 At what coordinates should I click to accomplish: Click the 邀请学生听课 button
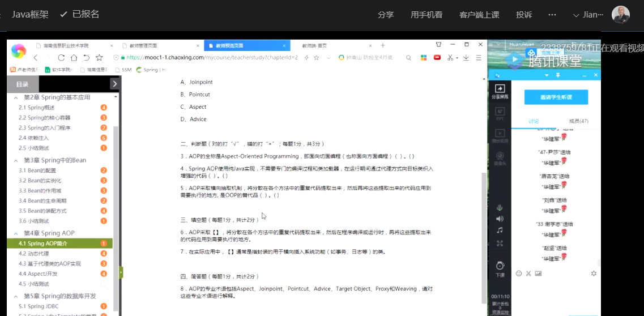(556, 97)
